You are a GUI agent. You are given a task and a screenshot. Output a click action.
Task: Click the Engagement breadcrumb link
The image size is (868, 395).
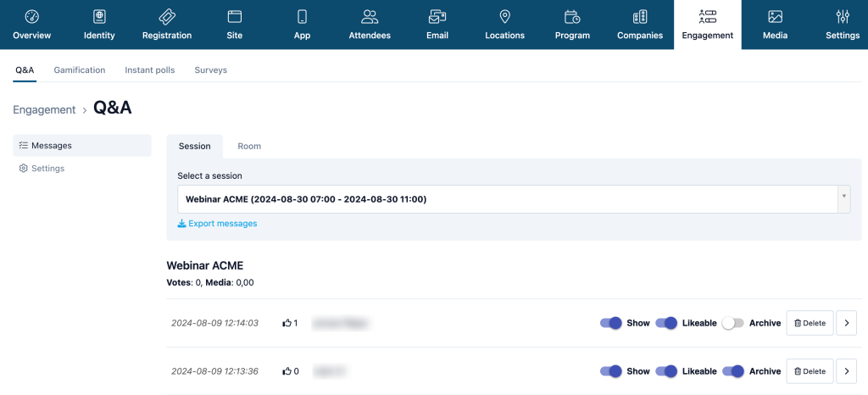pos(44,109)
